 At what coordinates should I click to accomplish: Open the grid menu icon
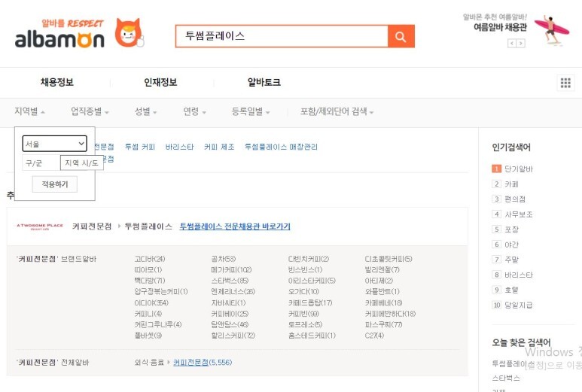click(x=565, y=83)
